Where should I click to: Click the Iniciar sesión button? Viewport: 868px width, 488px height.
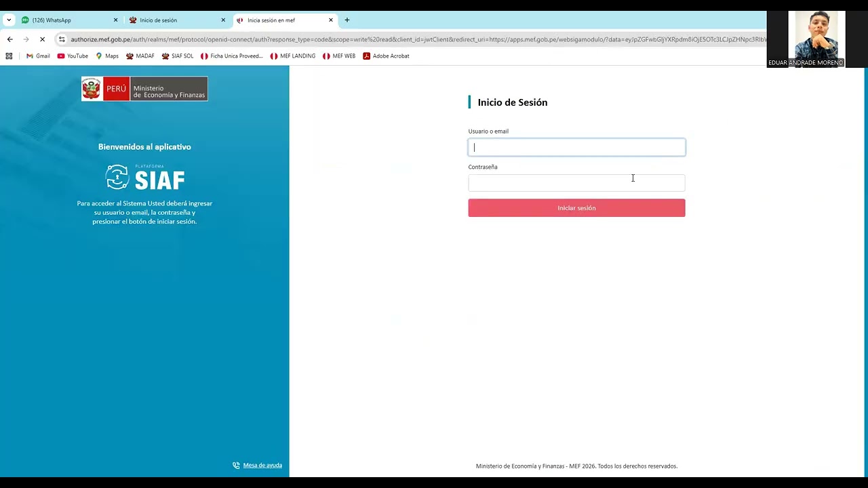pos(576,208)
